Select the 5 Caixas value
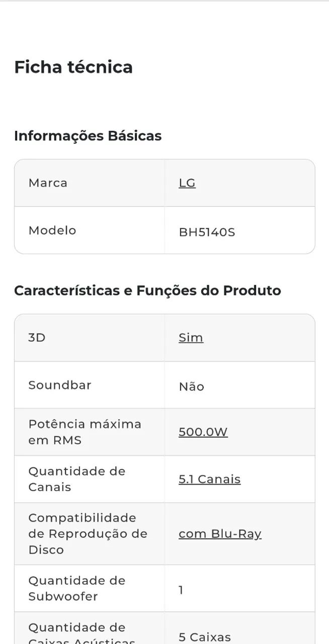The height and width of the screenshot is (644, 329). point(205,637)
